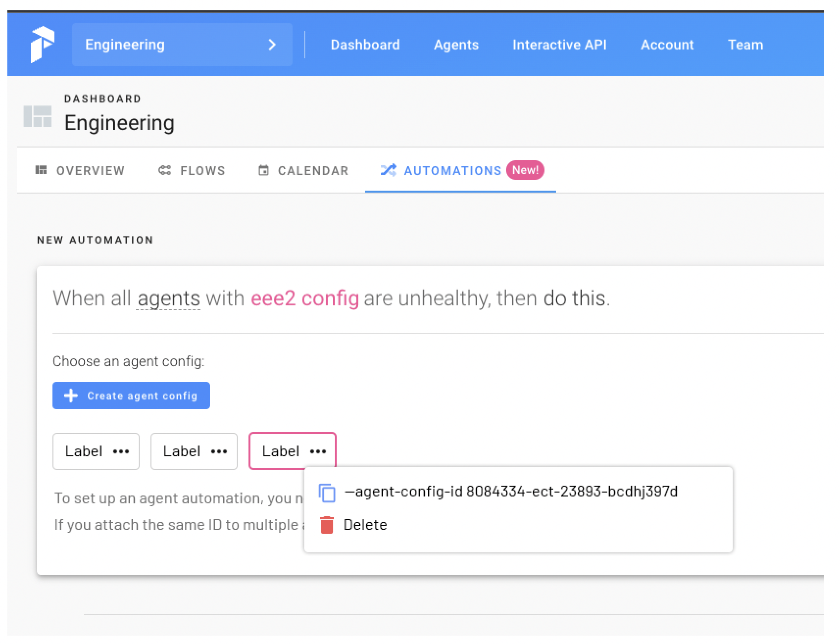Open the Interactive API page
The height and width of the screenshot is (644, 840).
pos(560,45)
